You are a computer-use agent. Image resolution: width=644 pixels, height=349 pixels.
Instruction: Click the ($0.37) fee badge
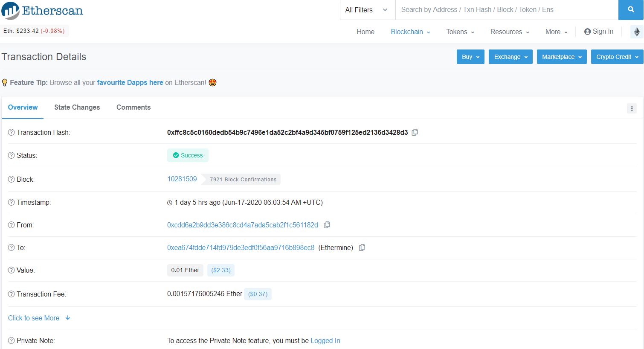[258, 294]
